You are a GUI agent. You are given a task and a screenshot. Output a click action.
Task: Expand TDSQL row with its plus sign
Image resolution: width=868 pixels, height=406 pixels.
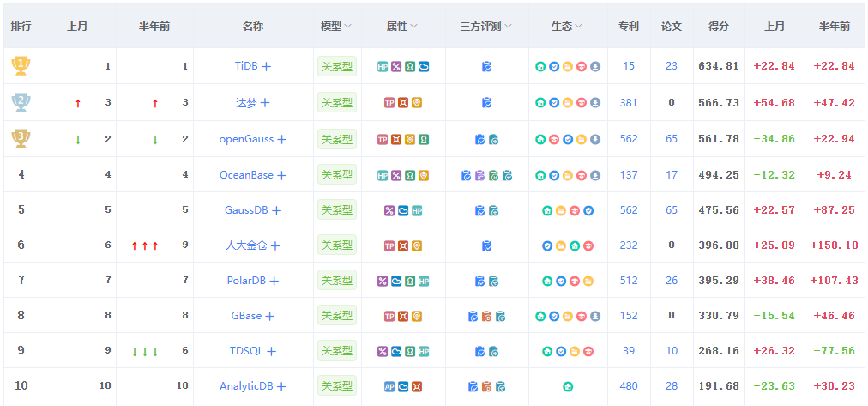(x=271, y=351)
